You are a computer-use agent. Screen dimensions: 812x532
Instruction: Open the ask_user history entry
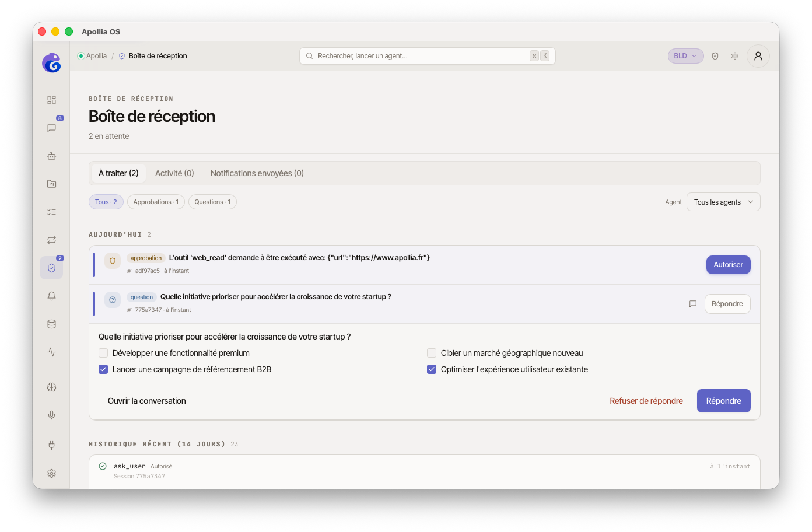(425, 471)
